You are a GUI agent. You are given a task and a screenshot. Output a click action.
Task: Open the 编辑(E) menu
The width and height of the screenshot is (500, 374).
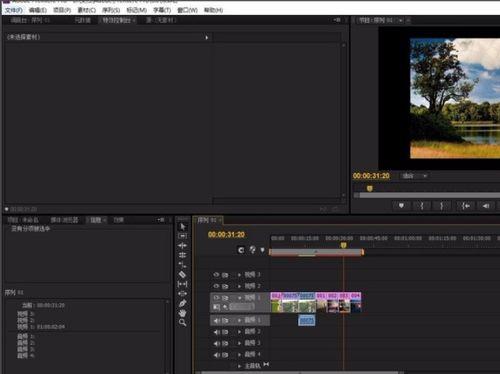pyautogui.click(x=38, y=10)
